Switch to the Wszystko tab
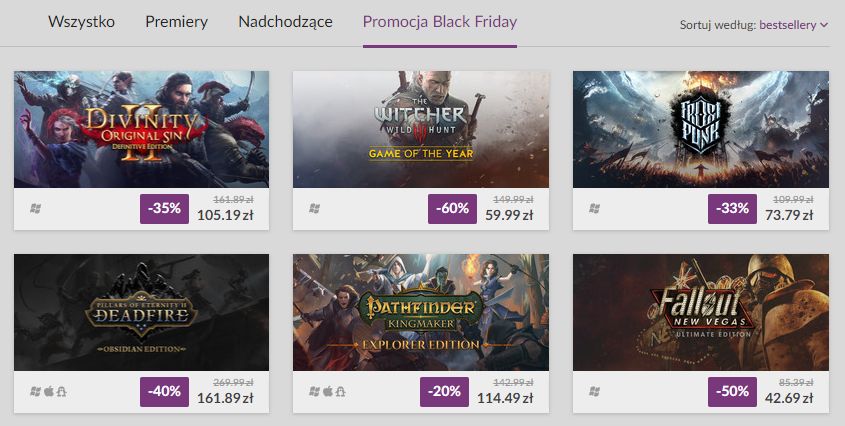 (81, 21)
